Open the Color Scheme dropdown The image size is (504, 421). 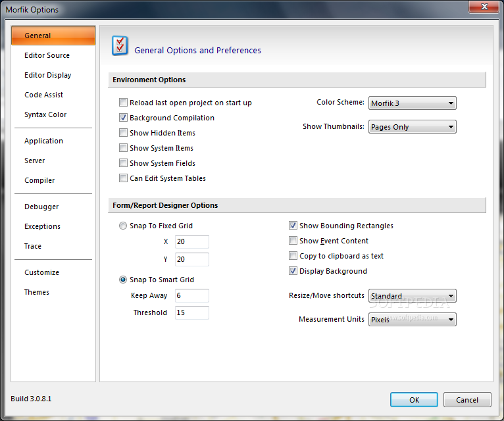click(x=412, y=103)
